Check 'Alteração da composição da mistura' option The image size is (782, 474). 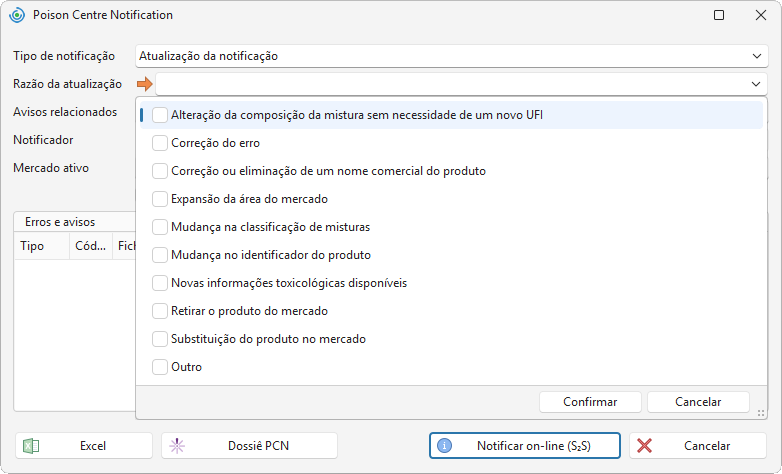[160, 115]
